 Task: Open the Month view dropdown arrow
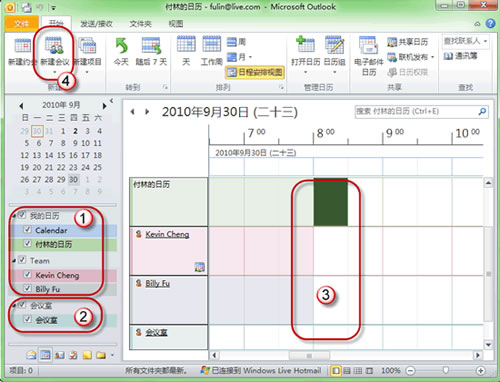pyautogui.click(x=250, y=57)
